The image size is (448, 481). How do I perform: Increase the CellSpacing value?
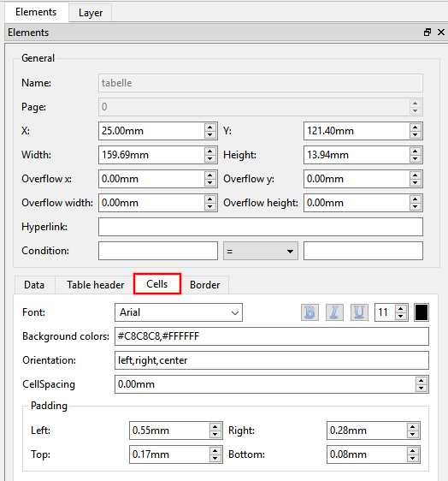pyautogui.click(x=421, y=381)
